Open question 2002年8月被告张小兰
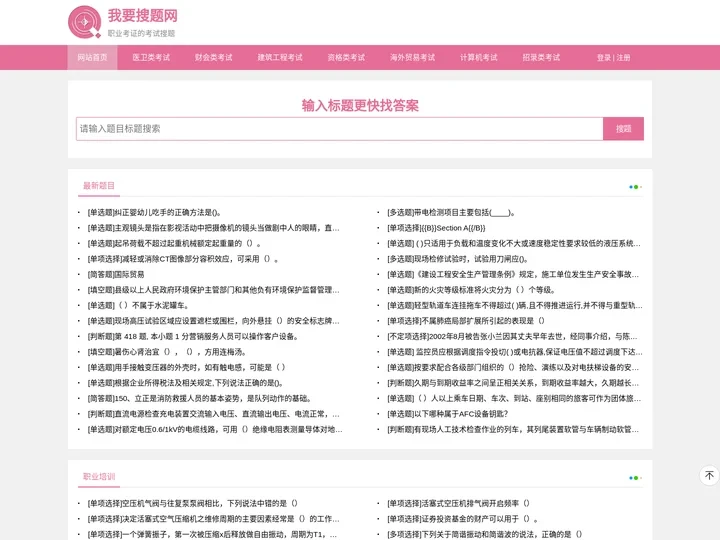This screenshot has height=540, width=720. click(512, 337)
